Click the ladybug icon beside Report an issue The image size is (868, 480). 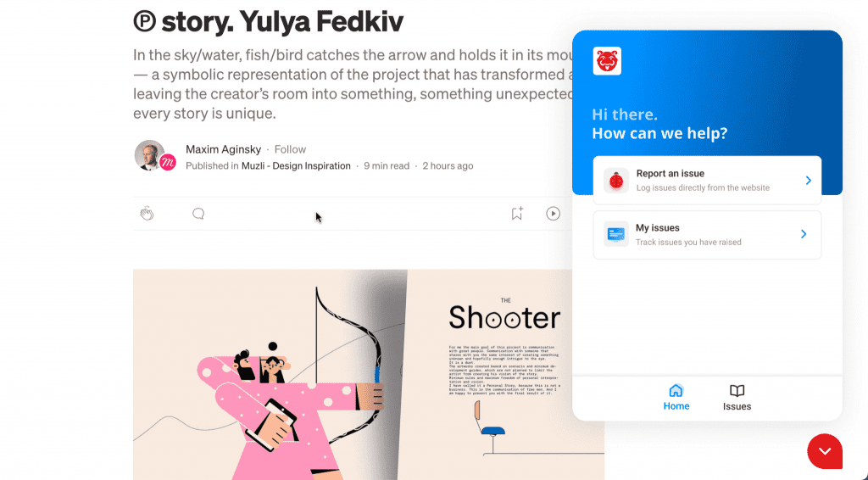(x=616, y=181)
